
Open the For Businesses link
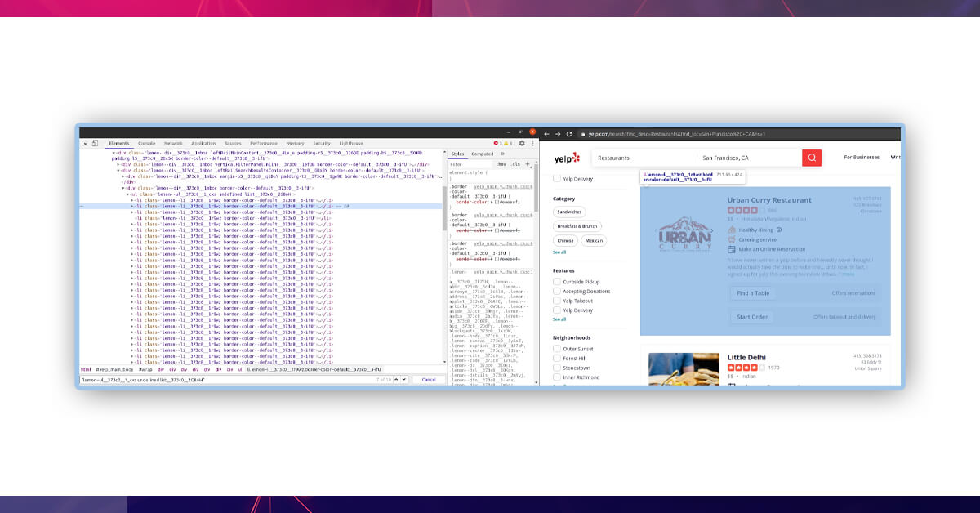coord(862,157)
